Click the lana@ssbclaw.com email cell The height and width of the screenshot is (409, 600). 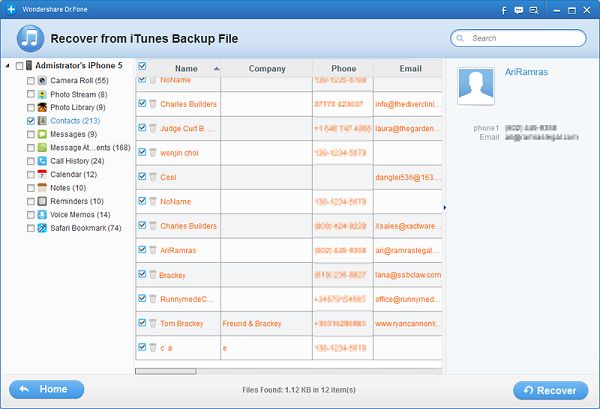pos(408,275)
